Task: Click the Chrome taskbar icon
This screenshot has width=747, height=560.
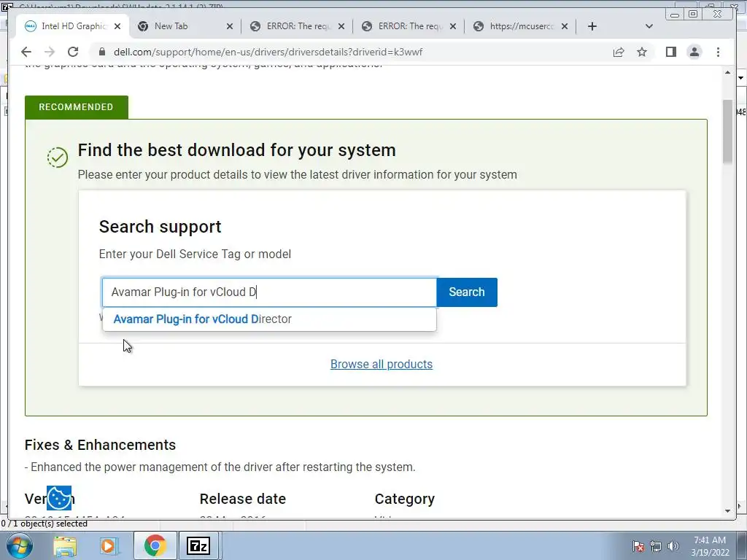Action: (x=155, y=545)
